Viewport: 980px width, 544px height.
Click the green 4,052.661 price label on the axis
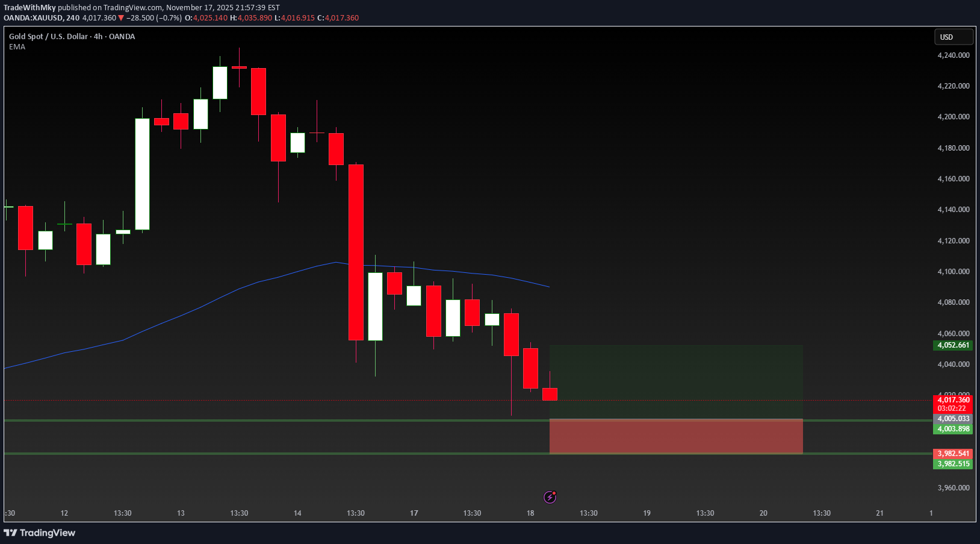click(953, 345)
